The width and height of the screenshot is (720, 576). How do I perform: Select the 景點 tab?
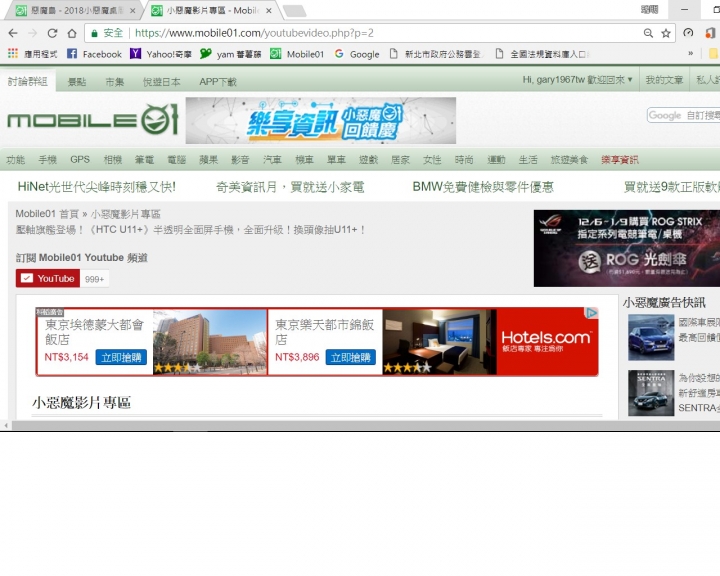point(77,82)
